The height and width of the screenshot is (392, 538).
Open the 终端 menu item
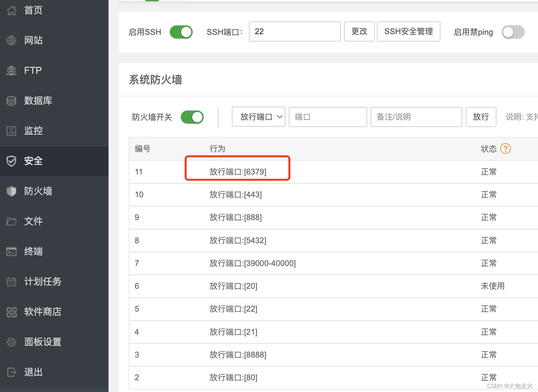click(33, 252)
